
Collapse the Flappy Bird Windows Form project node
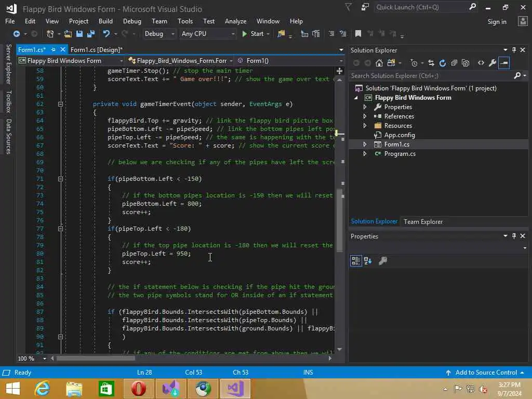click(x=356, y=98)
